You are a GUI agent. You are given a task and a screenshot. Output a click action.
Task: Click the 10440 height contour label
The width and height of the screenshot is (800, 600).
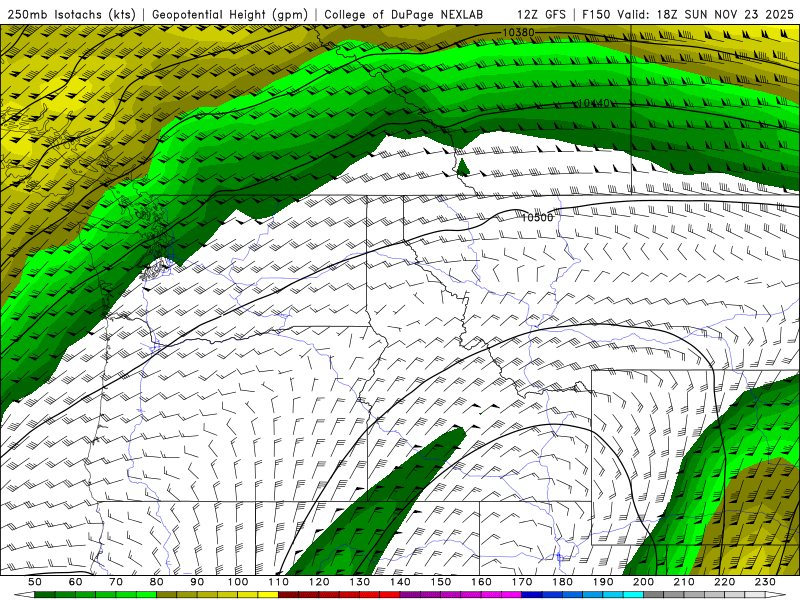pos(594,104)
